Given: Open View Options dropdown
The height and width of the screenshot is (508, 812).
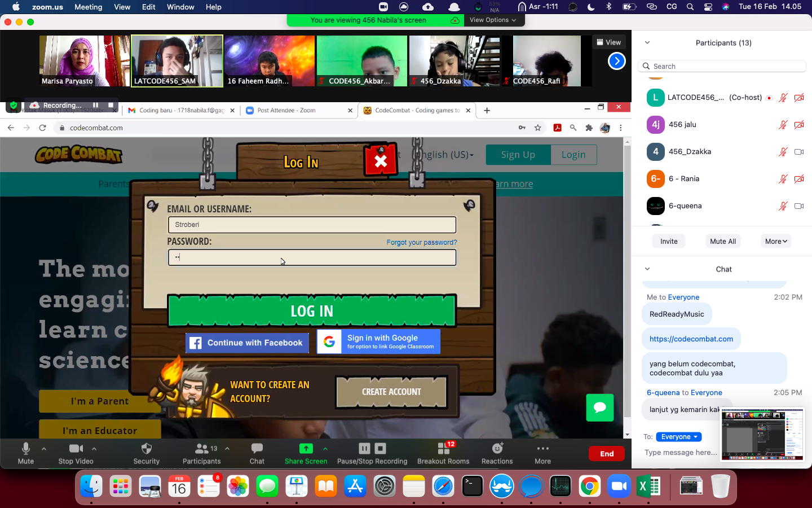Looking at the screenshot, I should point(493,20).
